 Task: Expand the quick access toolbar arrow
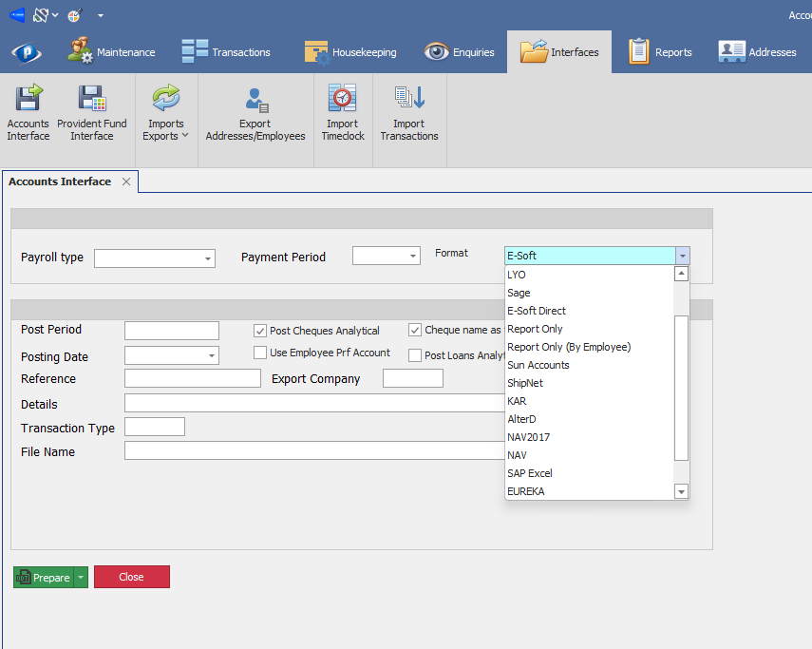[101, 15]
